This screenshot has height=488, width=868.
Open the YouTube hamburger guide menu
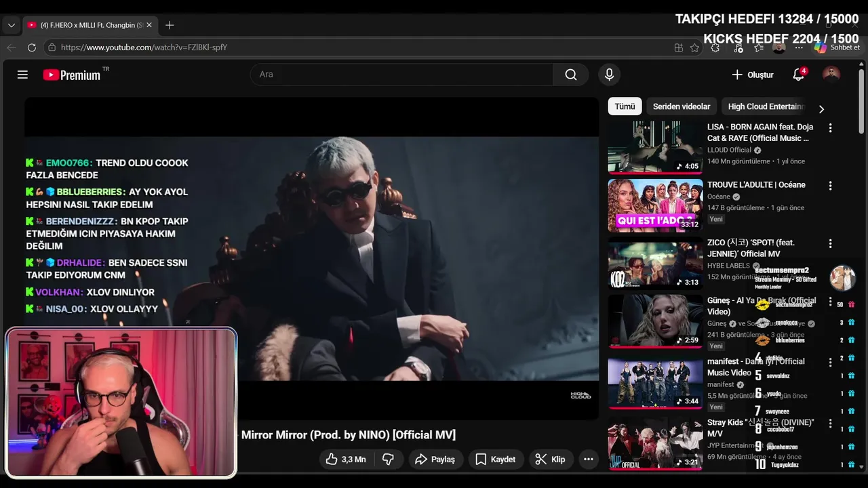pyautogui.click(x=22, y=75)
